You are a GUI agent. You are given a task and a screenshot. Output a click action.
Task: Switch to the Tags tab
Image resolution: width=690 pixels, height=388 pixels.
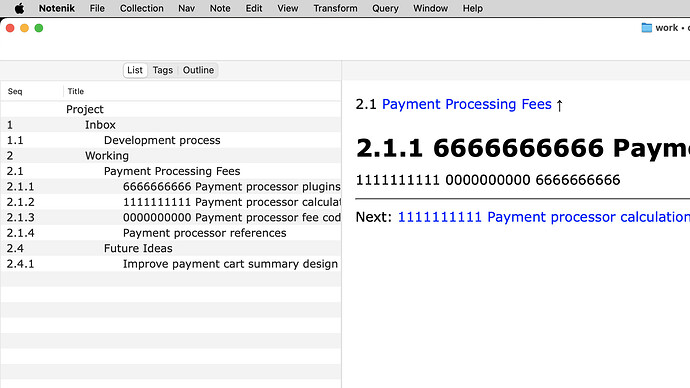(x=162, y=70)
